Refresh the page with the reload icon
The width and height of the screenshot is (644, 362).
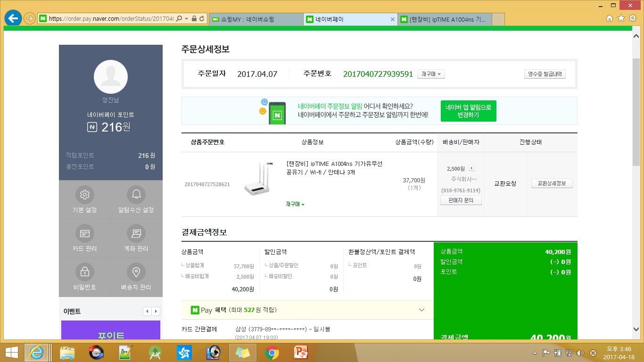(202, 19)
